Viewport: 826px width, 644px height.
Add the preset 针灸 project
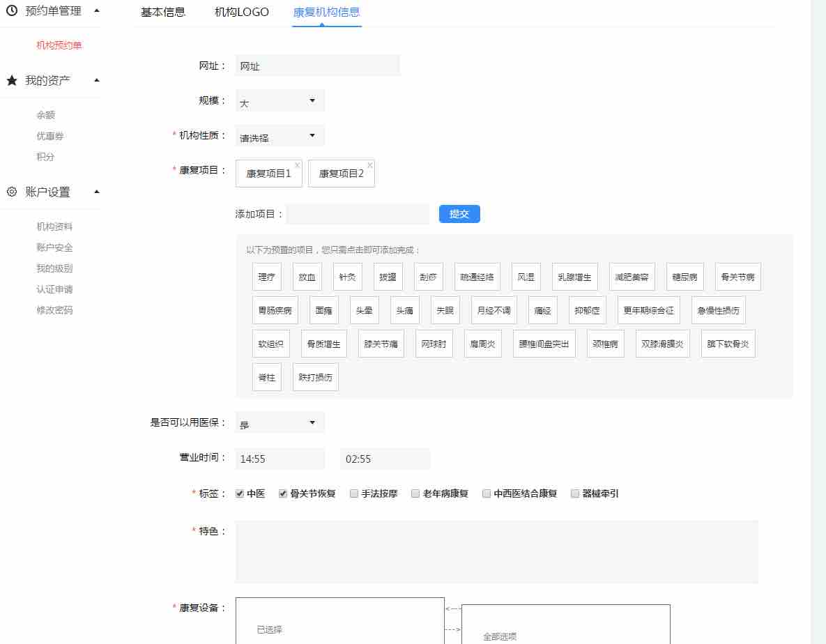[347, 277]
